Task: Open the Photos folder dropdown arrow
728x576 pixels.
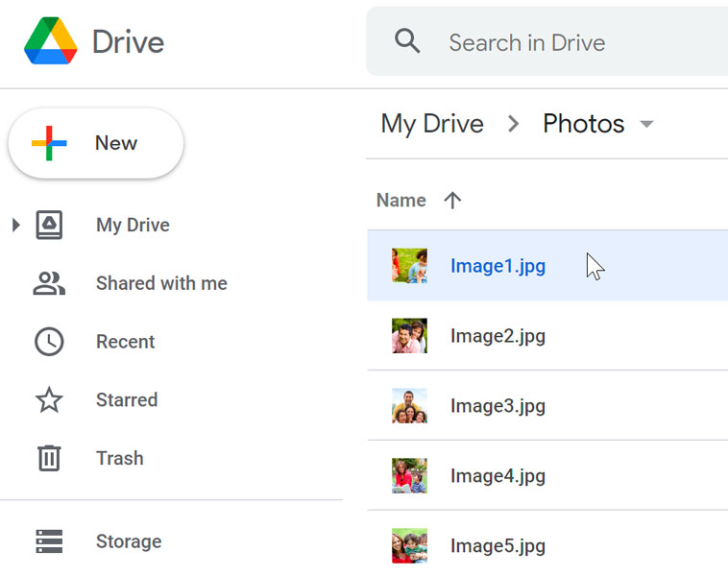Action: click(646, 124)
